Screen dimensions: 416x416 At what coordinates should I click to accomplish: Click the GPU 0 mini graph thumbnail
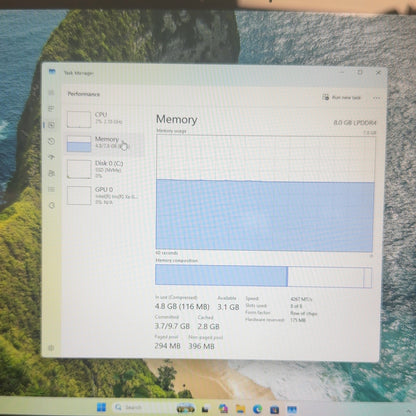[x=79, y=195]
